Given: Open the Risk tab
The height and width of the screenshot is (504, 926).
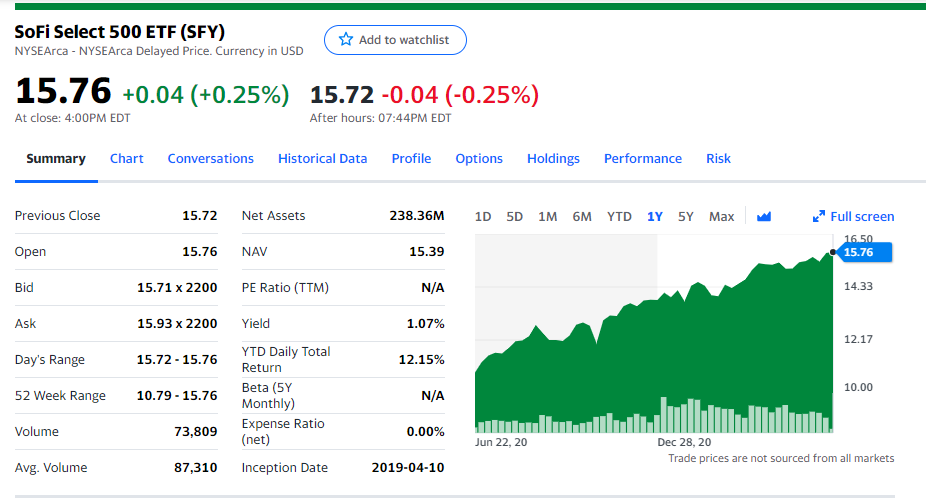Looking at the screenshot, I should coord(718,158).
